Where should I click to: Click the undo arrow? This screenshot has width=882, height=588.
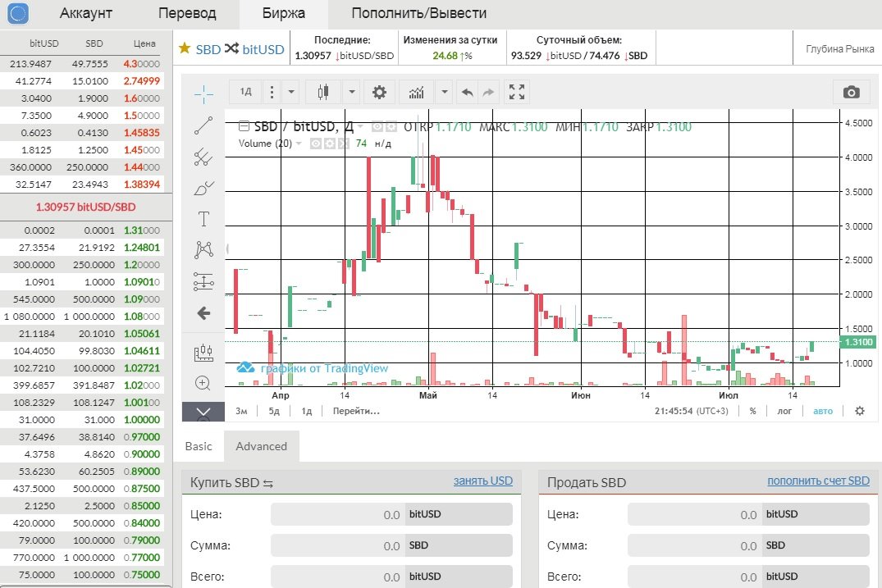click(467, 92)
